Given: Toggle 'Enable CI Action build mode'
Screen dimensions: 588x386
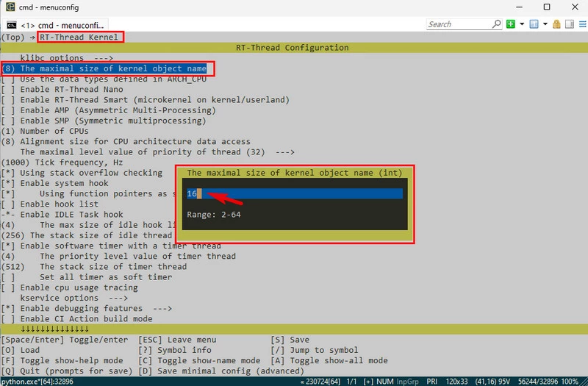Looking at the screenshot, I should (77, 319).
